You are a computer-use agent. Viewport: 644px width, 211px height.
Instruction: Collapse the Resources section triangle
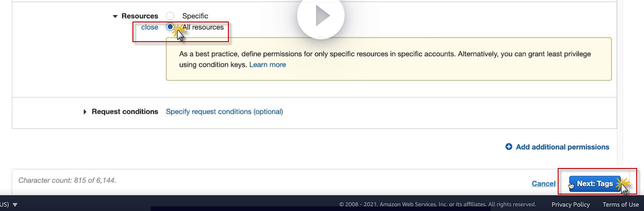tap(115, 16)
